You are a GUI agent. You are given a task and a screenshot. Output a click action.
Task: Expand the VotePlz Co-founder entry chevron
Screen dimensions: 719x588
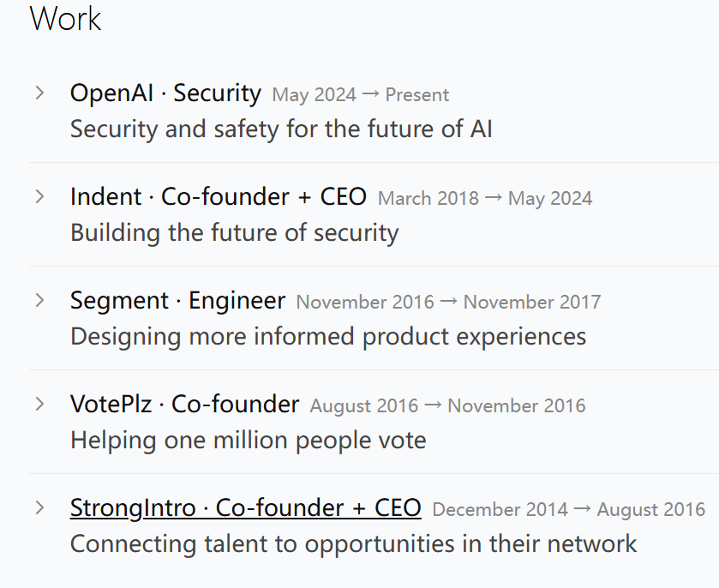pyautogui.click(x=40, y=404)
